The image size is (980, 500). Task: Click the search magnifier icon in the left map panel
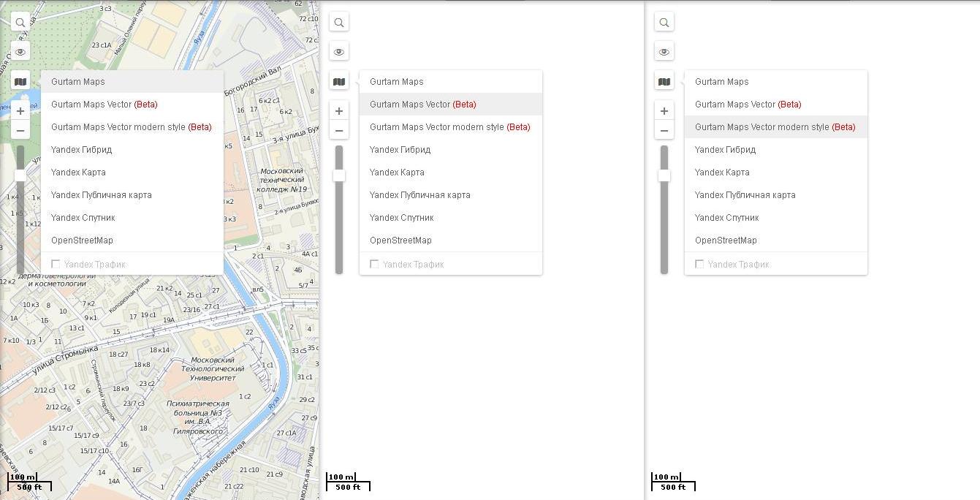pyautogui.click(x=20, y=23)
